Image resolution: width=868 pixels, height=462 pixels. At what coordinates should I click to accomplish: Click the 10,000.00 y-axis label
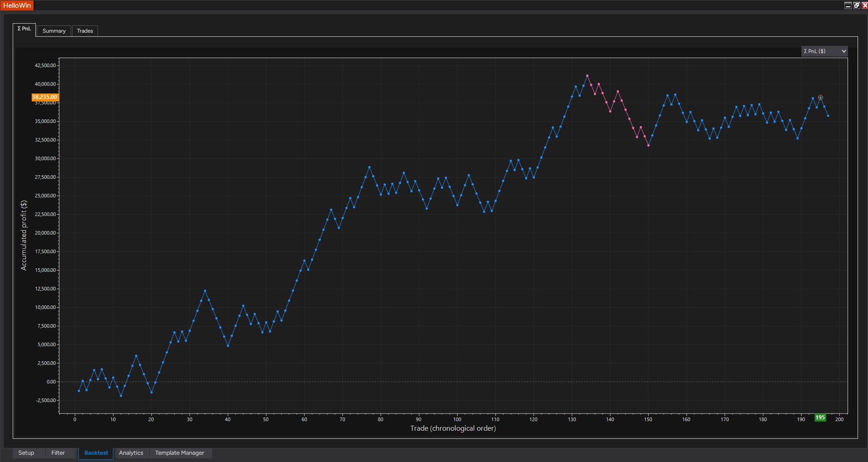45,307
